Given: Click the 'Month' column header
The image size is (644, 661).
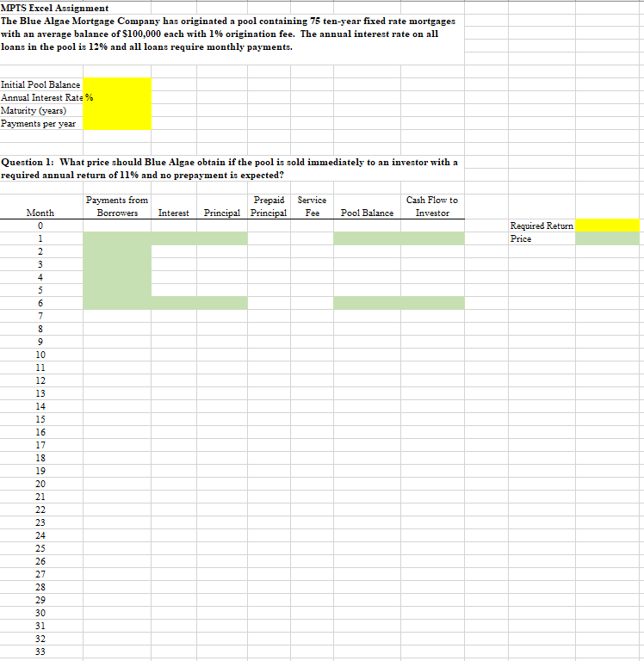Looking at the screenshot, I should tap(40, 213).
